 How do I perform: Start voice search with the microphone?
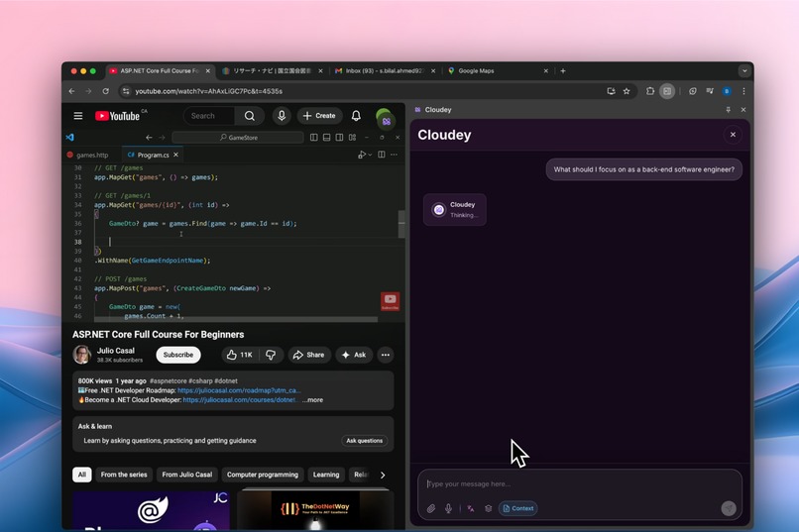point(282,116)
